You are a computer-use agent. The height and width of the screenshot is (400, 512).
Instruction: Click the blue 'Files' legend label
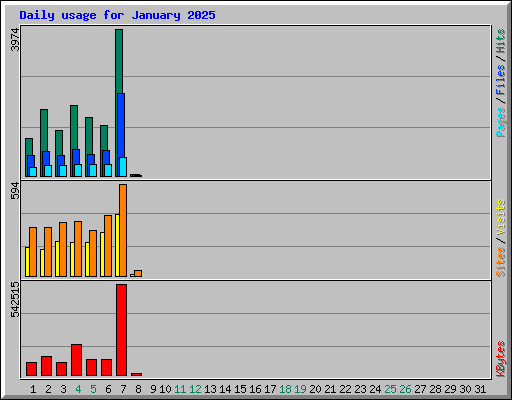pos(501,80)
